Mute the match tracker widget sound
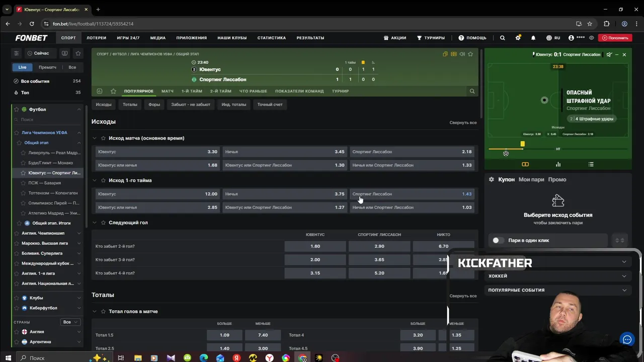The height and width of the screenshot is (362, 644). pos(609,54)
